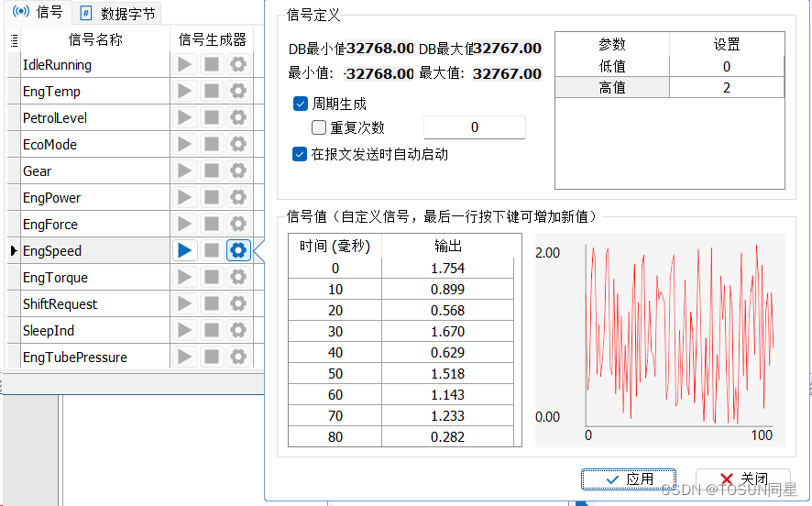Open ShiftRequest generator settings gear
812x506 pixels.
(238, 303)
